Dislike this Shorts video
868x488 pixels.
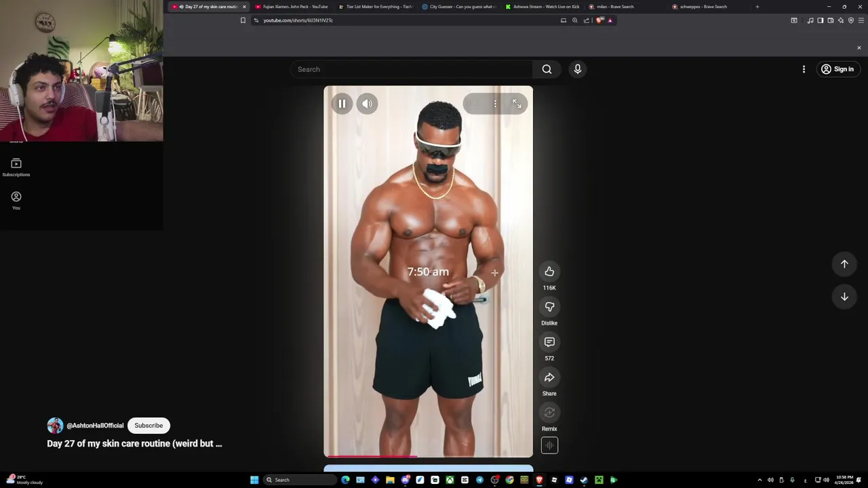pos(549,307)
